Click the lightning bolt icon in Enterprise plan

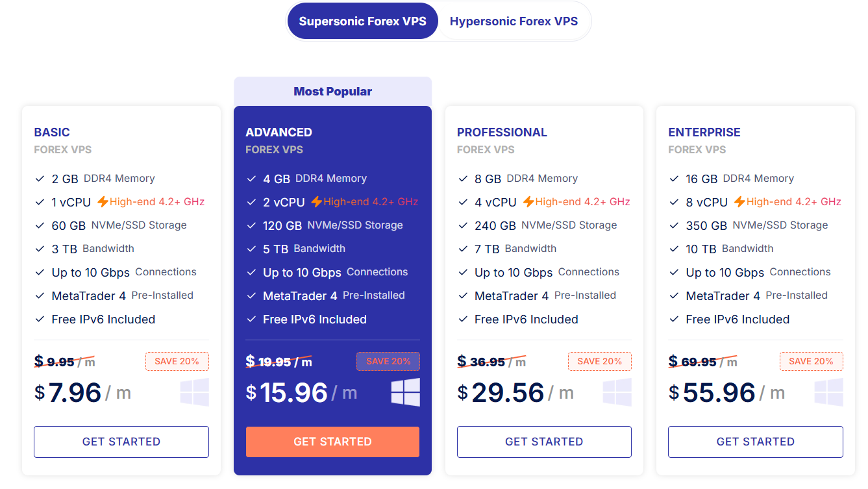click(x=739, y=202)
